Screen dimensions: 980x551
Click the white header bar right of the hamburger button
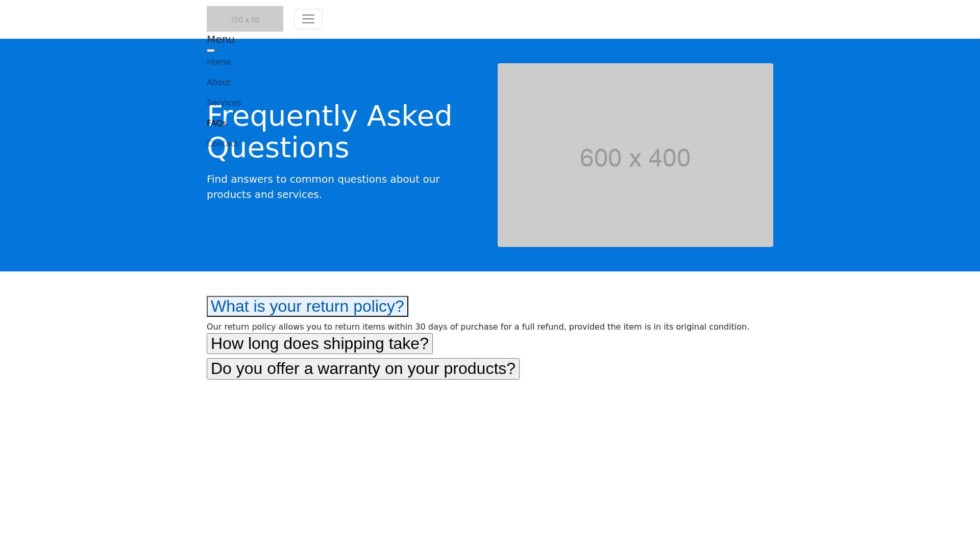click(x=612, y=19)
